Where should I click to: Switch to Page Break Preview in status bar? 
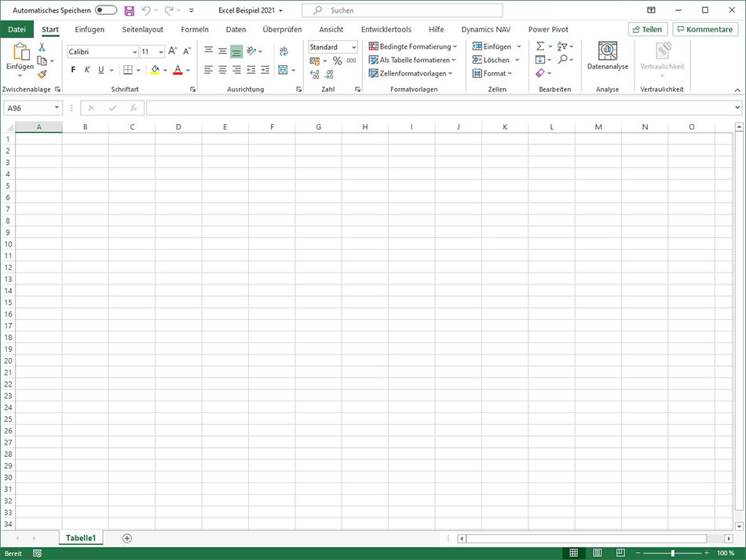pos(620,553)
